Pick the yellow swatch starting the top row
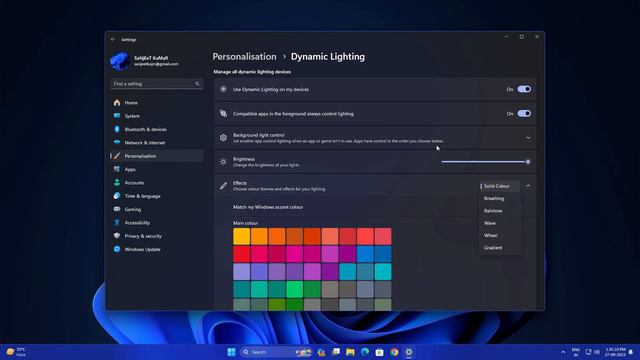 click(242, 236)
